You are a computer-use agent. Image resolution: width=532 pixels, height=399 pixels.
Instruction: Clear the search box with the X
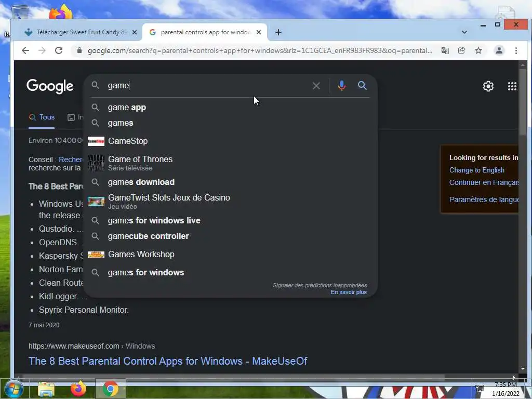pyautogui.click(x=316, y=86)
